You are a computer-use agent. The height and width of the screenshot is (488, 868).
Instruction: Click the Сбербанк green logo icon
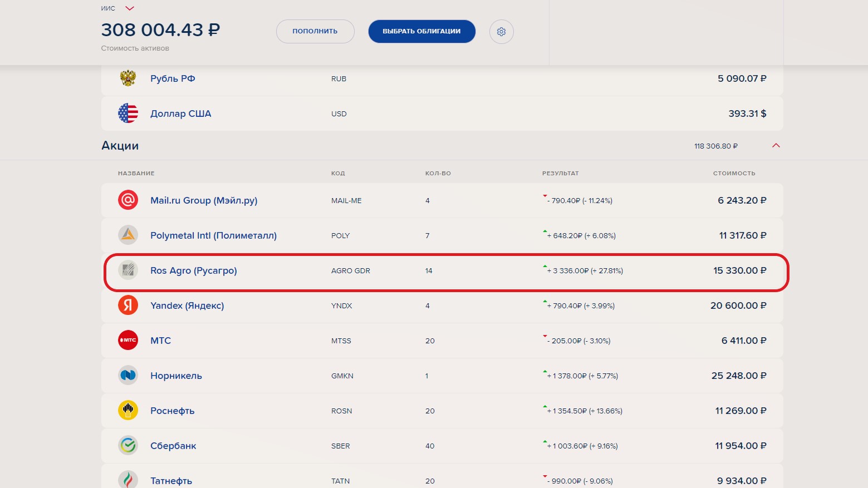128,446
